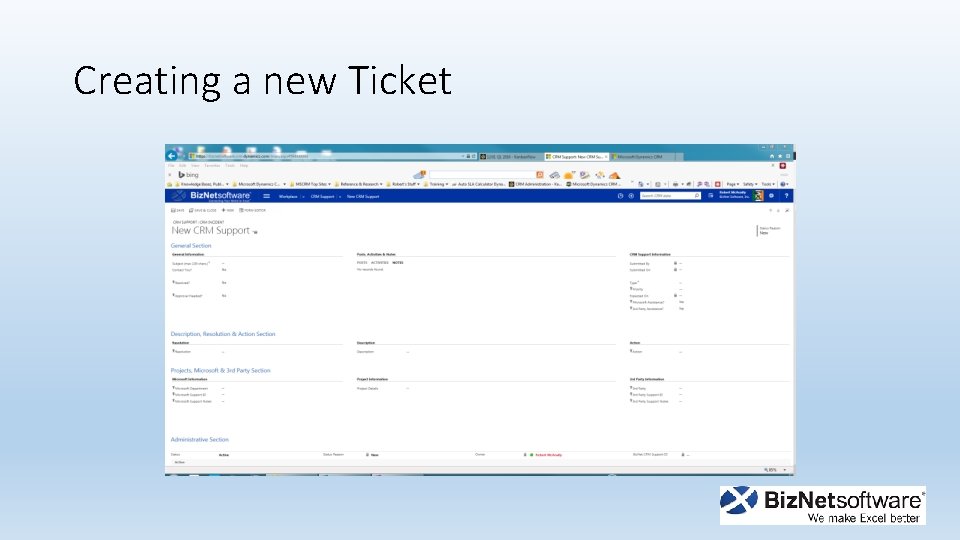Open the New CRM Support title dropdown
Viewport: 960px width, 540px height.
[x=255, y=232]
